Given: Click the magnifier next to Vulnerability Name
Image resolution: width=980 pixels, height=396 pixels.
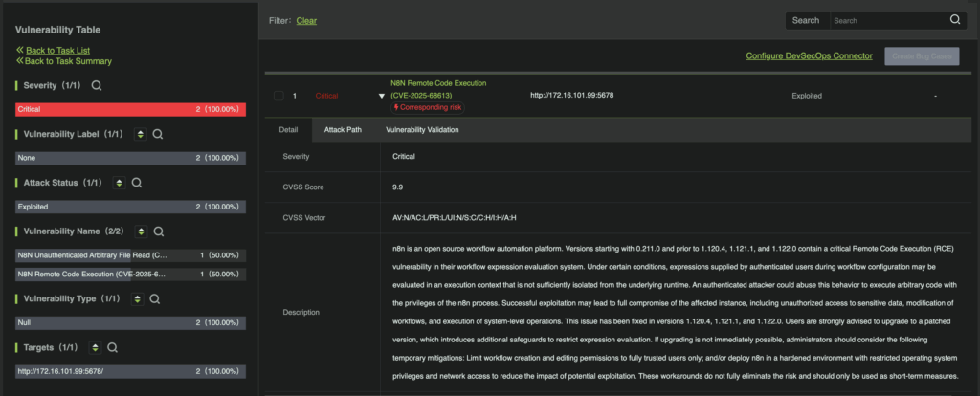Looking at the screenshot, I should pyautogui.click(x=159, y=231).
